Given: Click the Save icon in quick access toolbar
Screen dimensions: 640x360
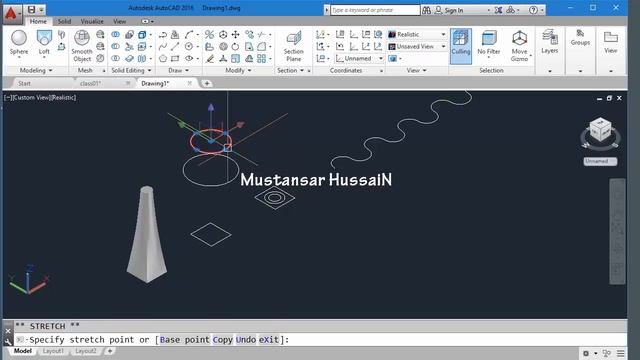Looking at the screenshot, I should [x=31, y=9].
